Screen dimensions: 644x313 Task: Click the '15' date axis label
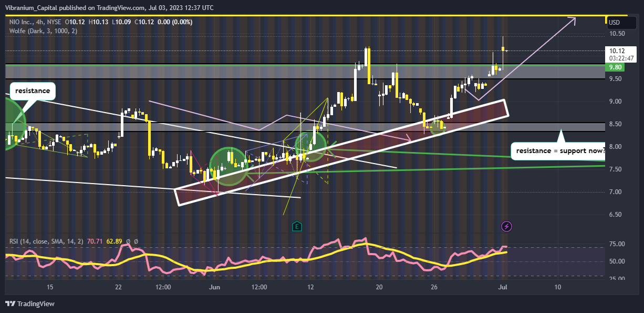coord(50,287)
